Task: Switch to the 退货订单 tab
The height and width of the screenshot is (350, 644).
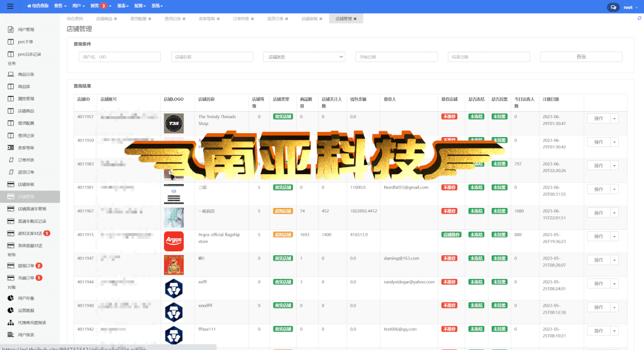Action: tap(275, 19)
